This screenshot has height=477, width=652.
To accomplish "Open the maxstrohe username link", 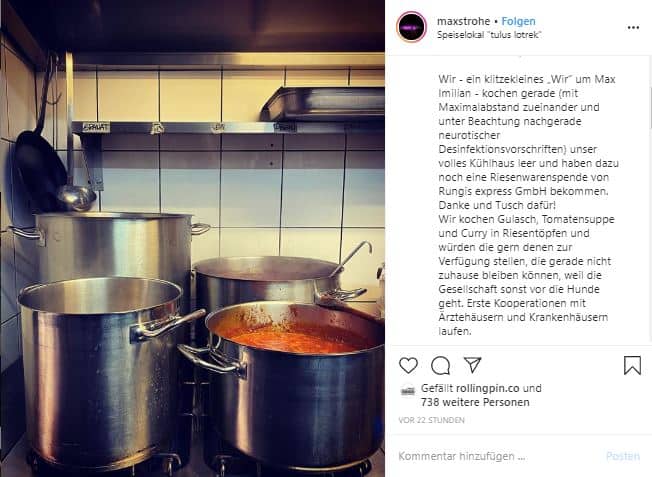I will pyautogui.click(x=463, y=21).
